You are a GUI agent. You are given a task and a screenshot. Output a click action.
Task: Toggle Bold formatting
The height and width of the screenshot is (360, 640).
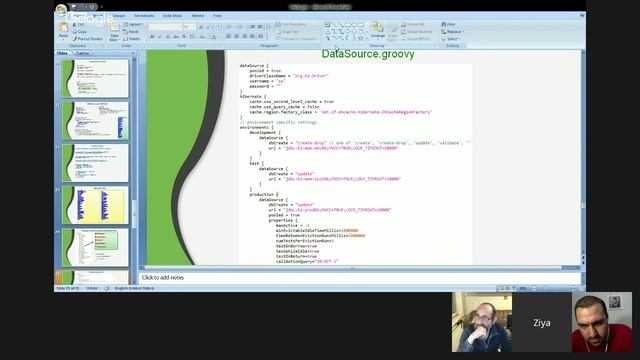point(152,37)
